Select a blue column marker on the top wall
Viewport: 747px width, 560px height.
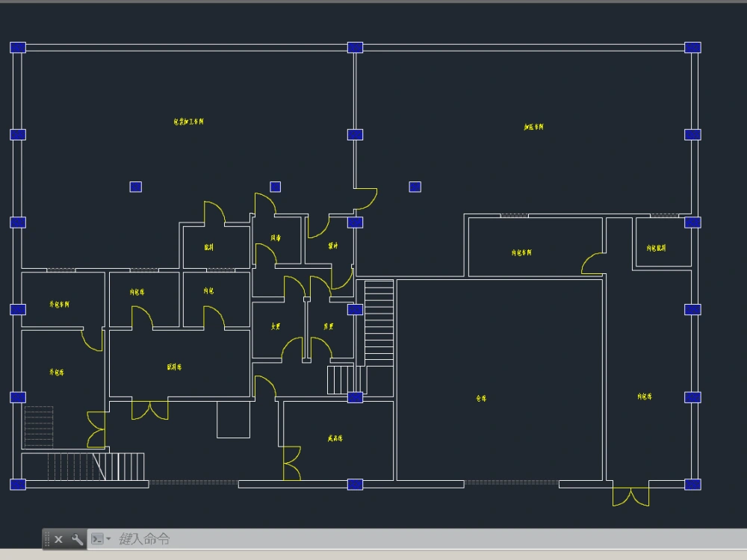point(353,47)
